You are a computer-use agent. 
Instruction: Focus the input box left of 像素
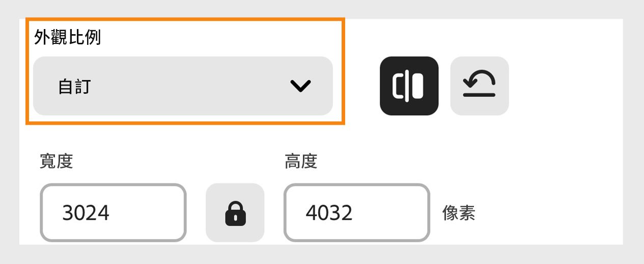(357, 213)
